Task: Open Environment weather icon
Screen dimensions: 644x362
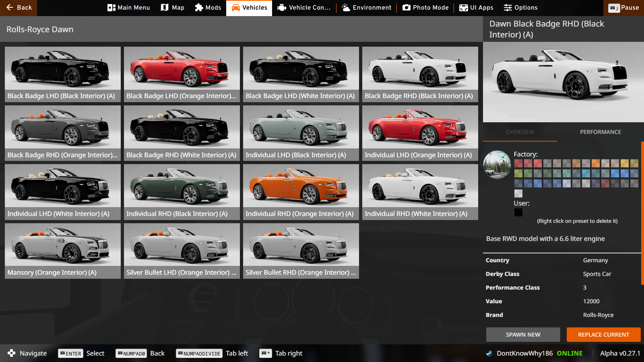Action: click(346, 8)
